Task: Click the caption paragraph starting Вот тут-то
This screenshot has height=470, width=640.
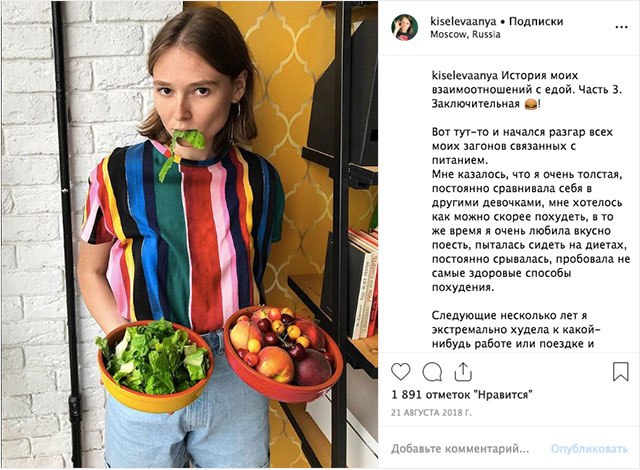Action: [x=531, y=209]
